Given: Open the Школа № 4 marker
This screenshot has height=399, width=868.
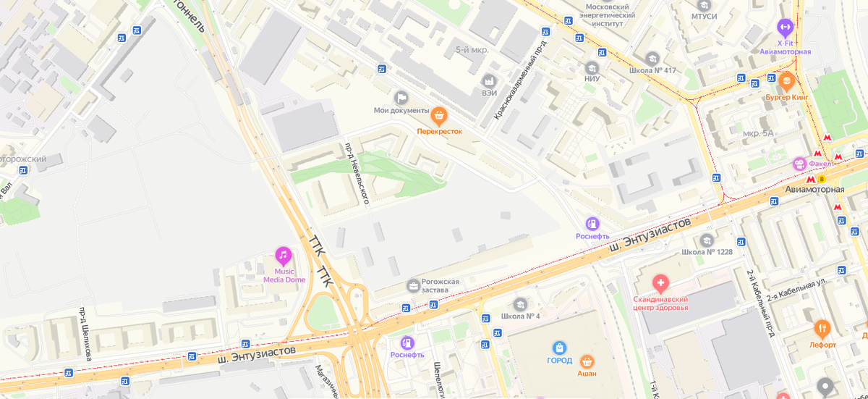Looking at the screenshot, I should pyautogui.click(x=520, y=305).
